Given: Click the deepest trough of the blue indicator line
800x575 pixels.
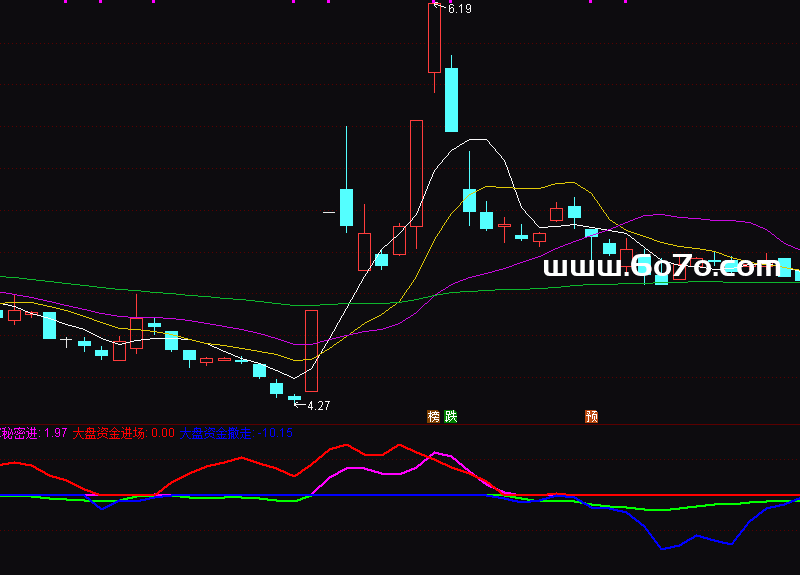Looking at the screenshot, I should 663,548.
